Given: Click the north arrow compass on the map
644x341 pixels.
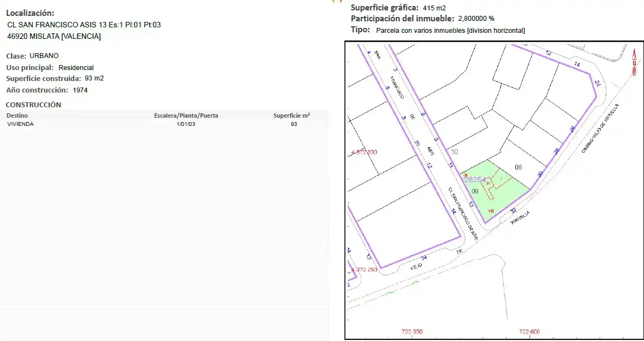Looking at the screenshot, I should [x=635, y=62].
